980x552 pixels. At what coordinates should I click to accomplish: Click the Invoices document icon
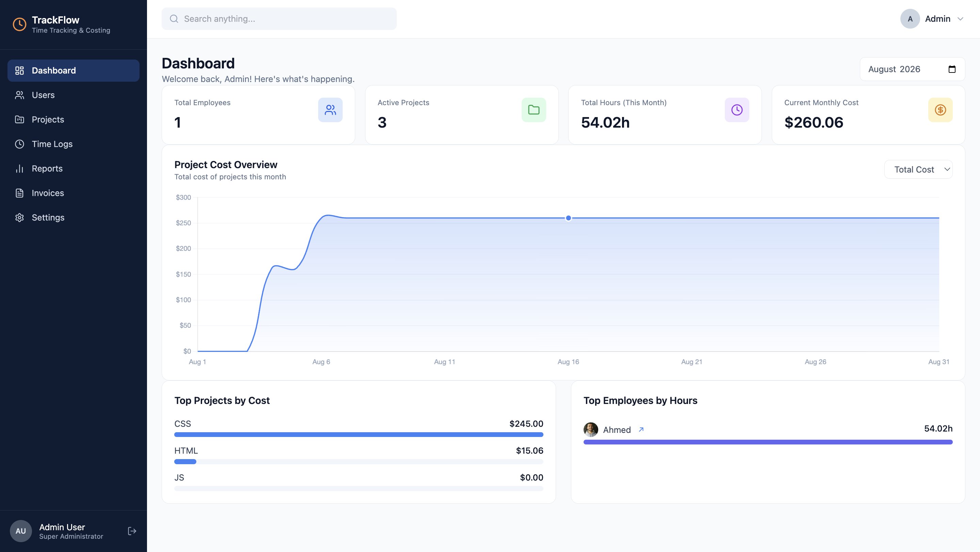[19, 193]
